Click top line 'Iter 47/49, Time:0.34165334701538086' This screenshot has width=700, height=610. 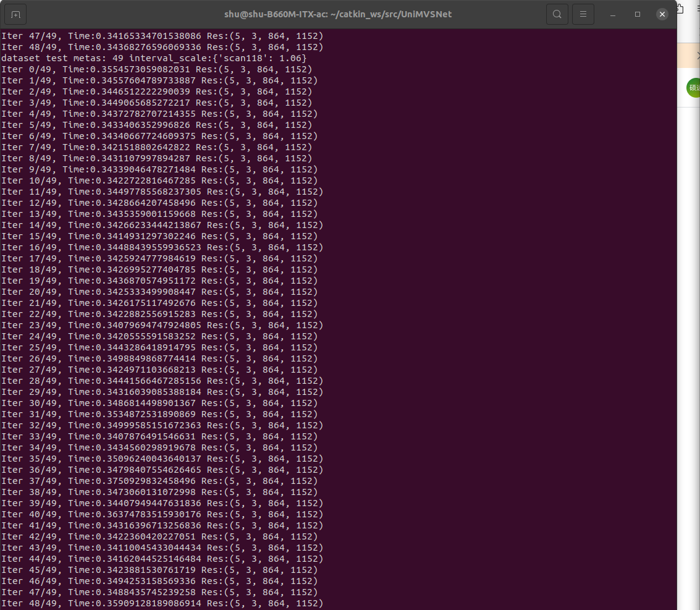162,36
